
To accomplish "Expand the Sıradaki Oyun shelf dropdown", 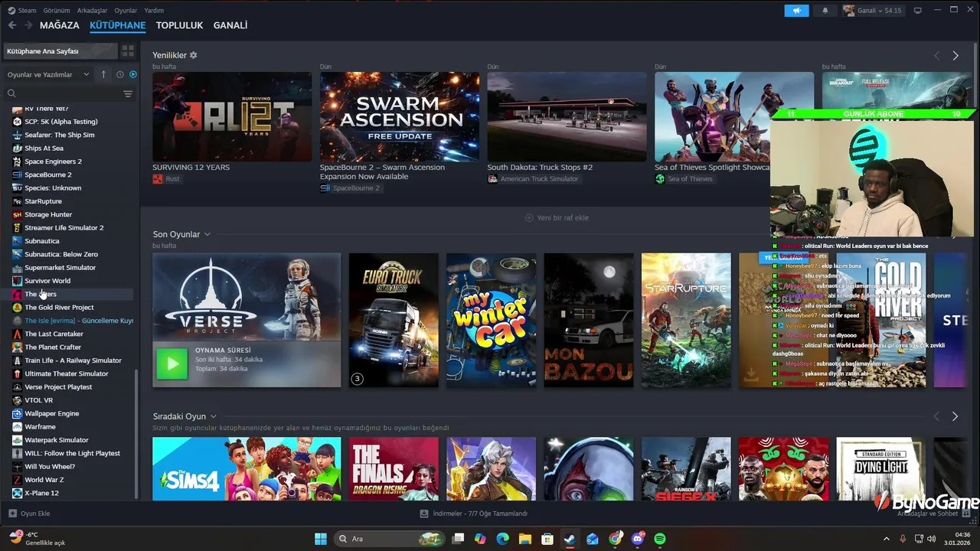I will click(213, 416).
